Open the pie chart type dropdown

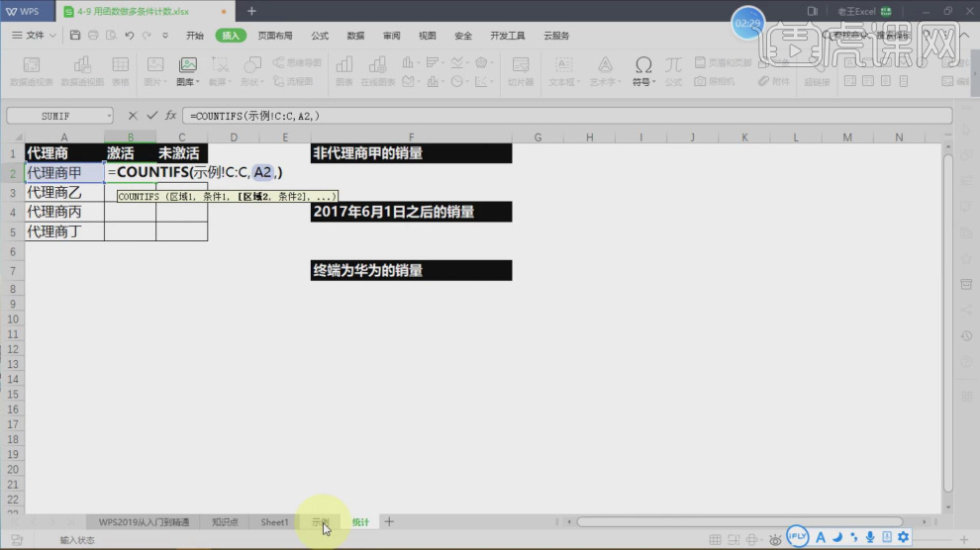[x=458, y=82]
